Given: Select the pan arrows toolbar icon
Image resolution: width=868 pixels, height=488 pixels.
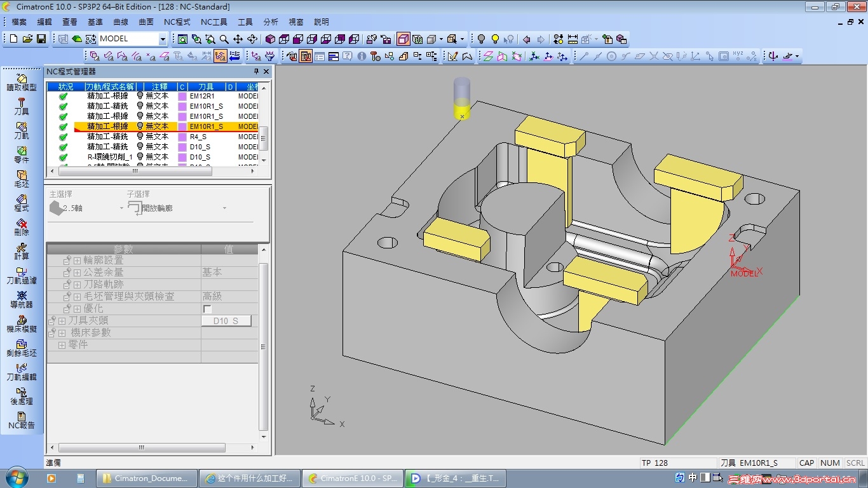Looking at the screenshot, I should [238, 39].
